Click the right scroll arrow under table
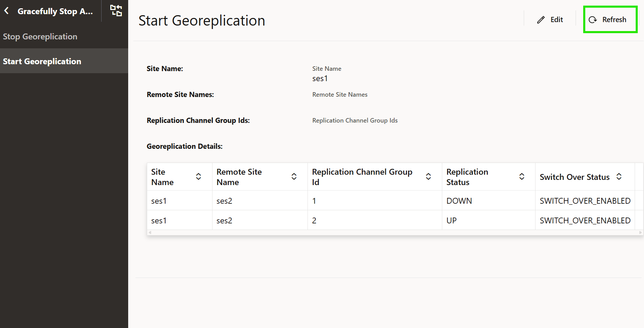Viewport: 644px width, 328px height. click(x=641, y=233)
